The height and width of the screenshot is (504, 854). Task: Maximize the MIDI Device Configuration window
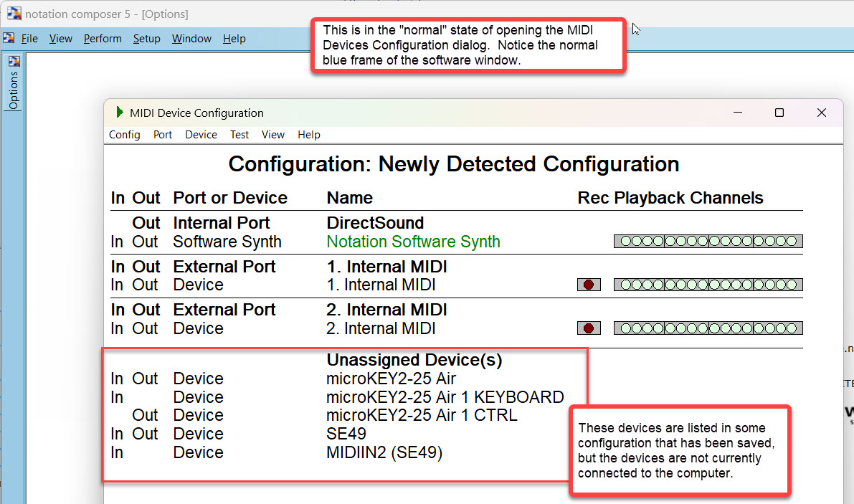point(779,113)
